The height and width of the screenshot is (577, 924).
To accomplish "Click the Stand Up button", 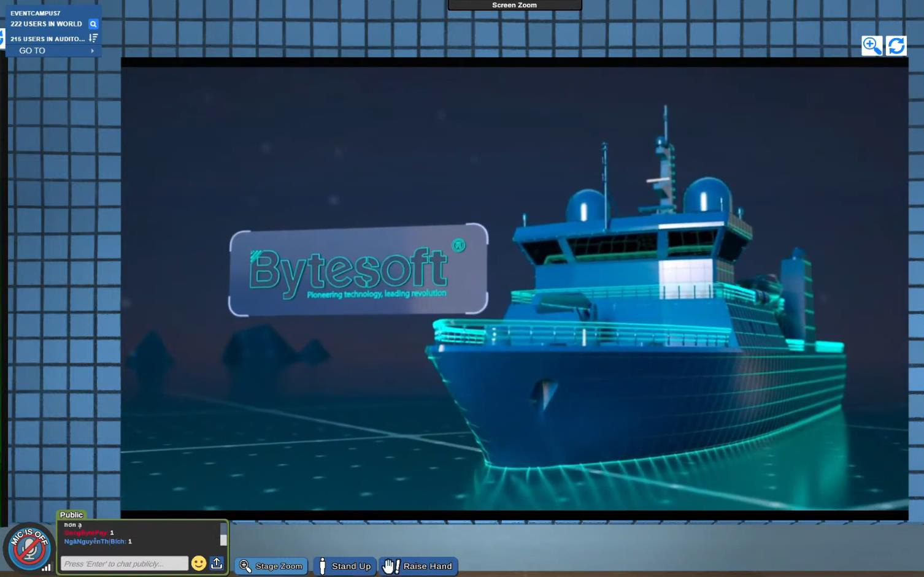I will pos(345,566).
